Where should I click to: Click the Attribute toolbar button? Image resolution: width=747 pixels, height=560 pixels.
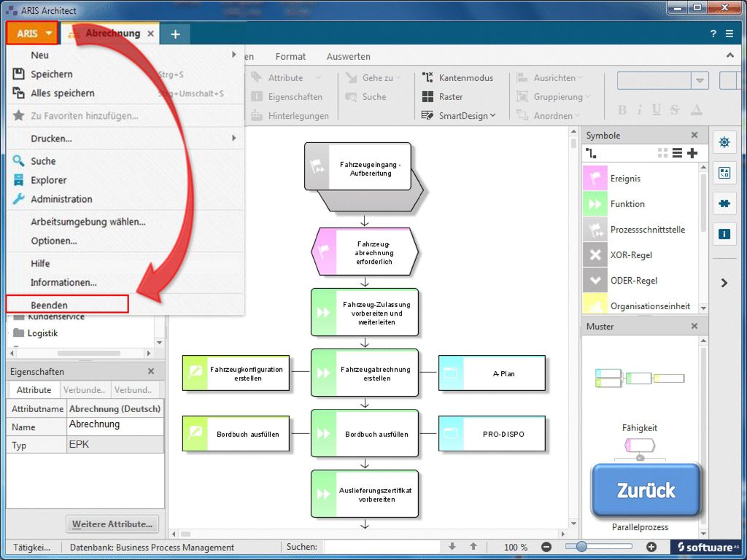(x=285, y=77)
